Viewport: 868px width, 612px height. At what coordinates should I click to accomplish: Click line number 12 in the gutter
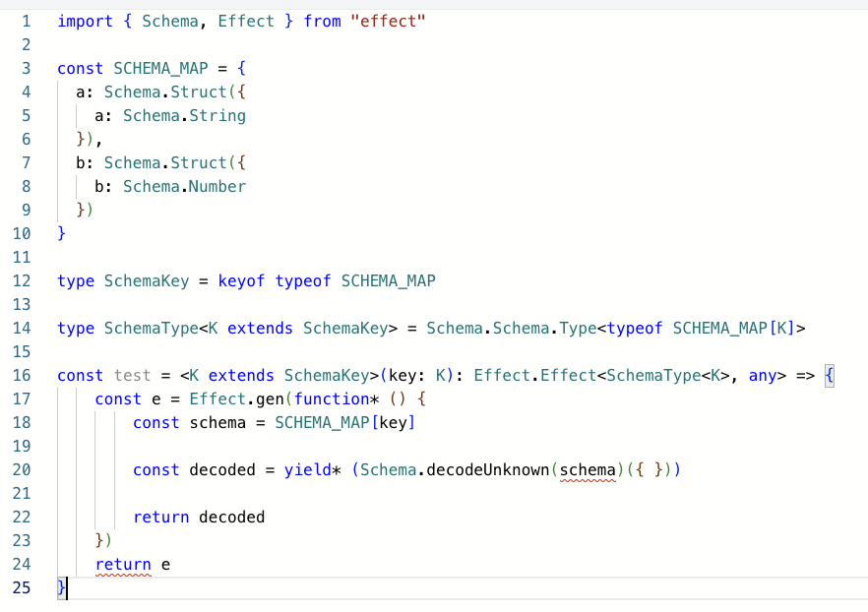(22, 280)
